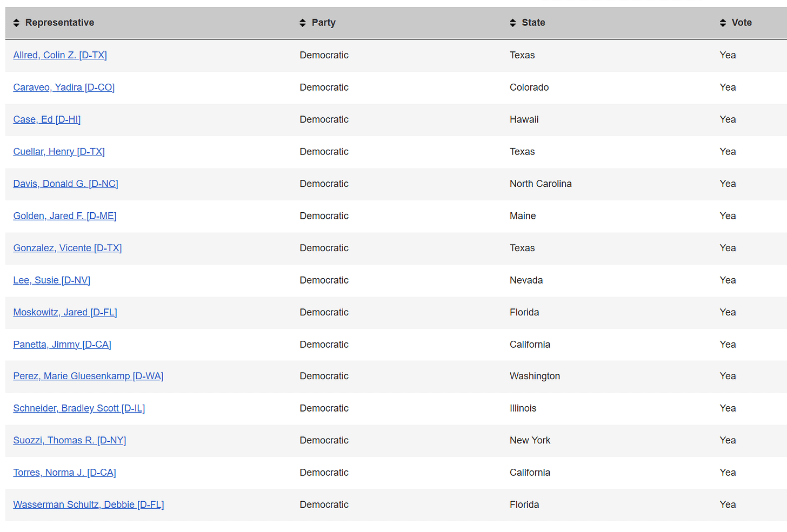The height and width of the screenshot is (532, 787).
Task: Click the sort arrows beside Party
Action: (303, 23)
